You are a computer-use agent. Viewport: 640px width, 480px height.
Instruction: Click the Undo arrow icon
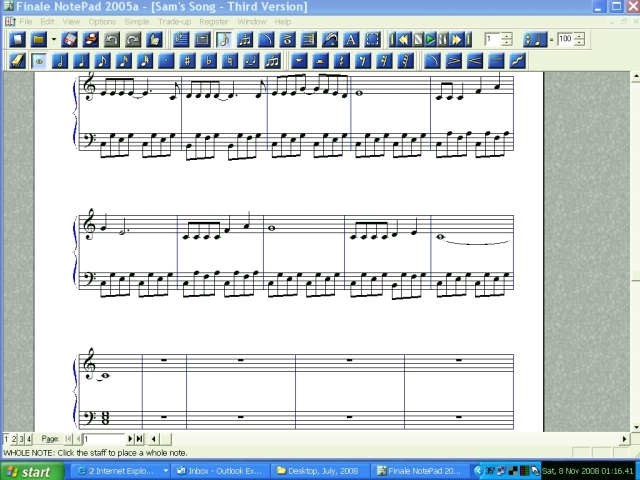click(111, 40)
